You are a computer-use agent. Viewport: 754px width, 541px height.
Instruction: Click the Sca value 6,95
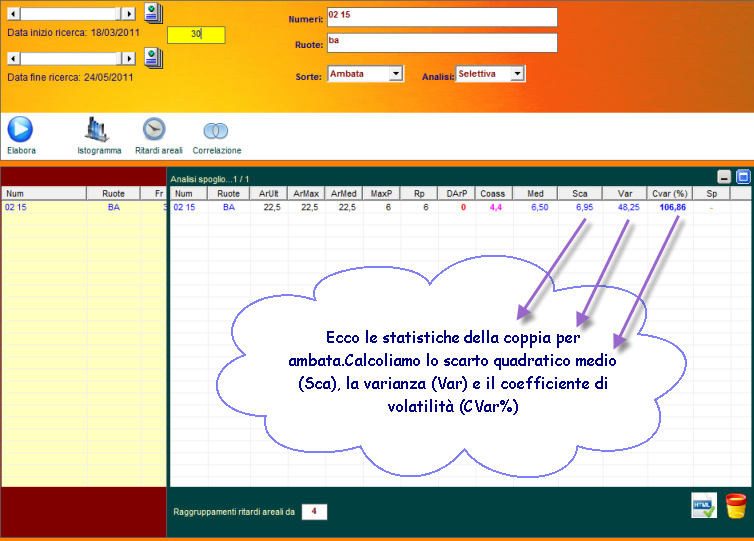[x=585, y=207]
